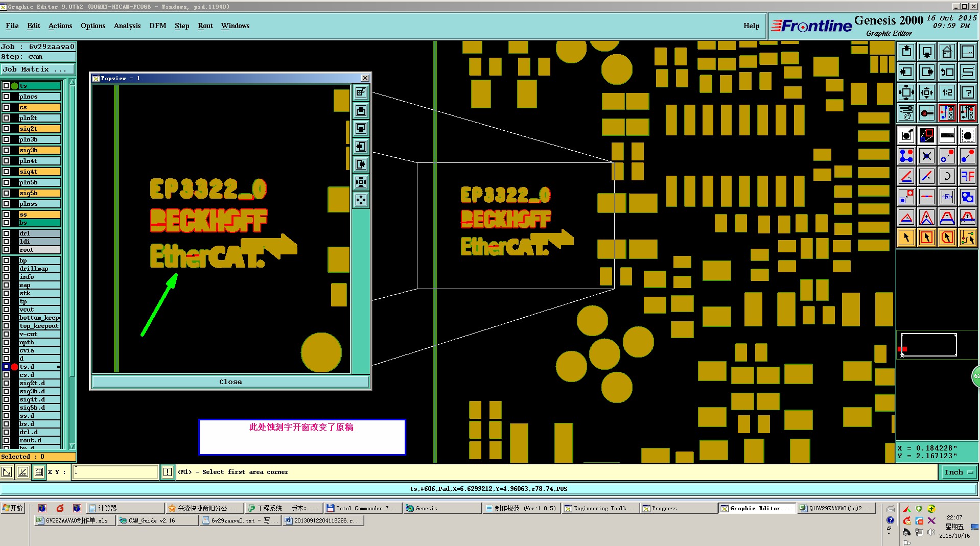Click the Windows start button 开始
The height and width of the screenshot is (546, 980).
point(13,508)
